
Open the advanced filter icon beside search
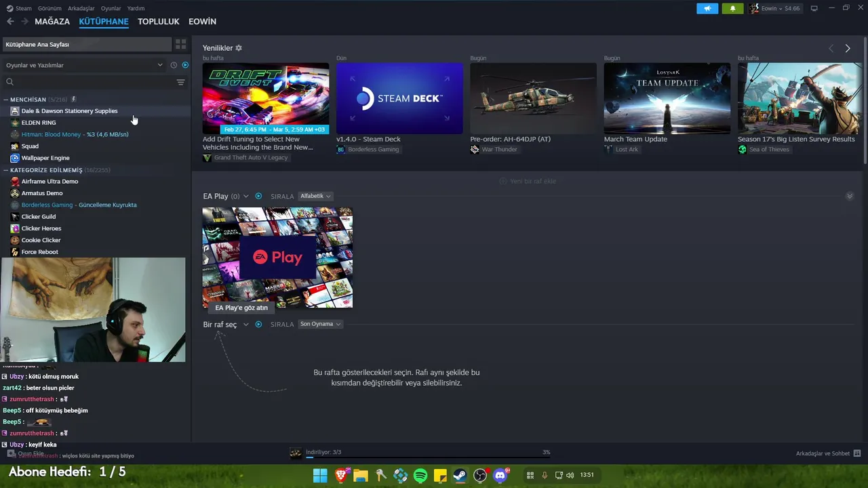tap(180, 82)
